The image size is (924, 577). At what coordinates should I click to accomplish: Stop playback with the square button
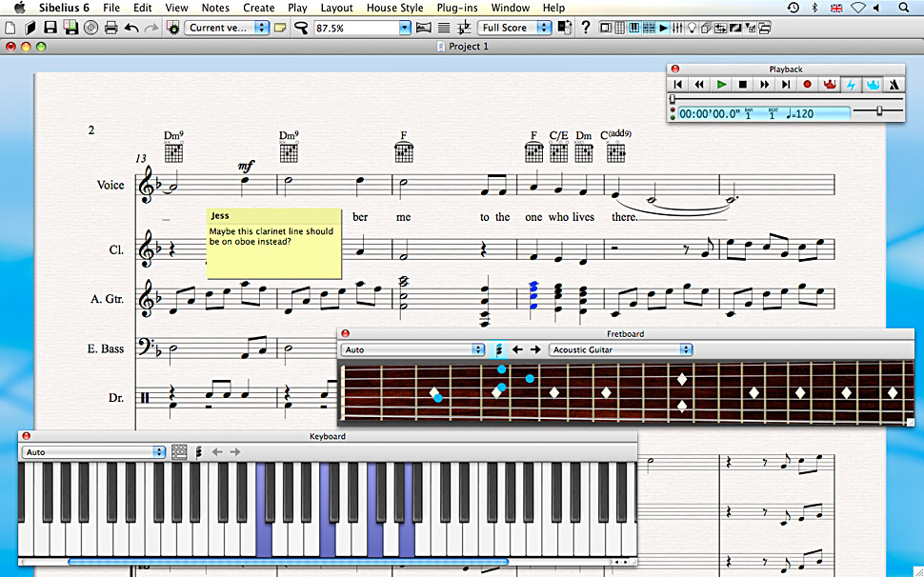(x=742, y=85)
